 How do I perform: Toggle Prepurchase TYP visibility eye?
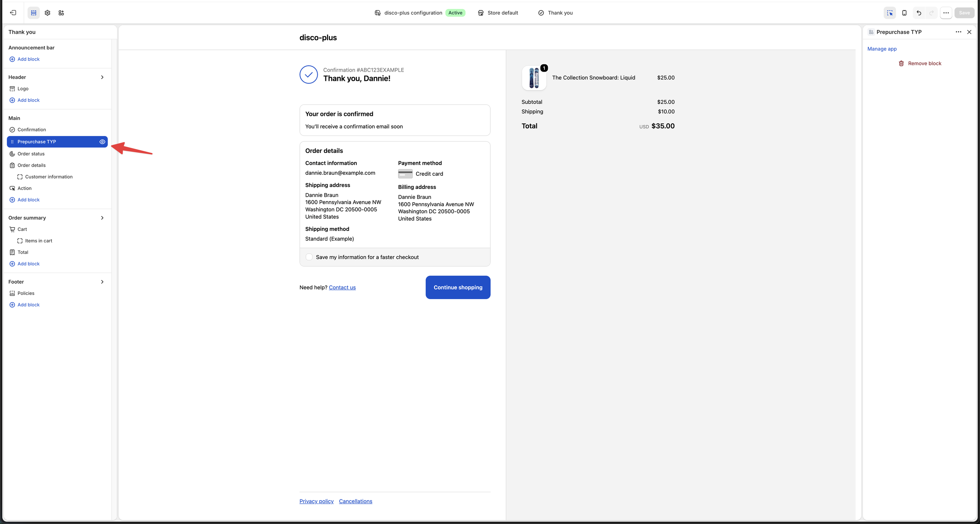click(x=102, y=142)
